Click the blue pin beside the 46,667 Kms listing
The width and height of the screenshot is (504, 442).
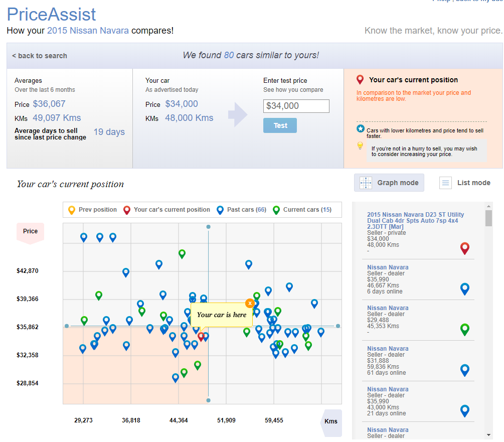[465, 288]
